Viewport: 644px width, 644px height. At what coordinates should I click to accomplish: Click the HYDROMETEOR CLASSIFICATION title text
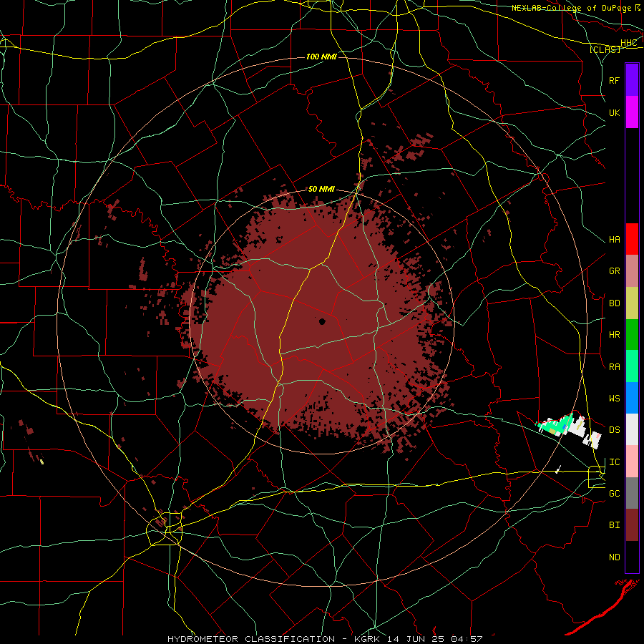click(x=251, y=639)
